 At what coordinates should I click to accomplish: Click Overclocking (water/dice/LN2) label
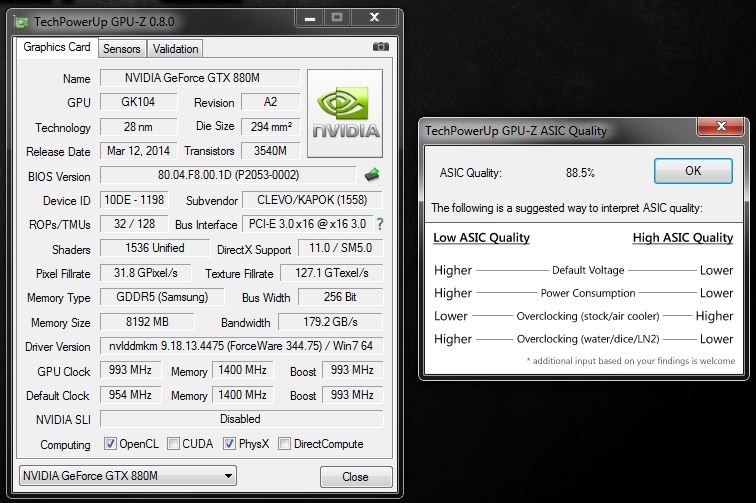(588, 339)
